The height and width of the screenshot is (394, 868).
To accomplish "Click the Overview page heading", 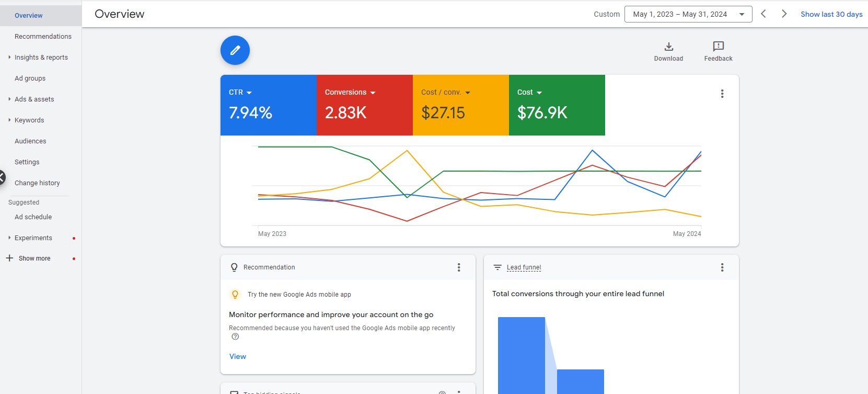I will [120, 14].
